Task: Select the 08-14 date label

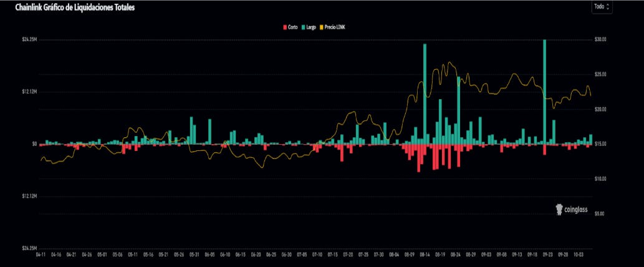Action: tap(425, 255)
